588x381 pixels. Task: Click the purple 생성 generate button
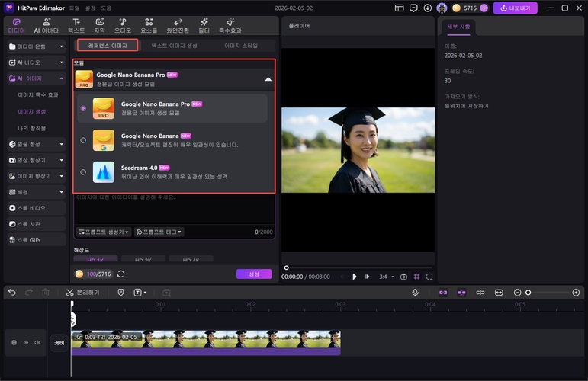click(254, 274)
